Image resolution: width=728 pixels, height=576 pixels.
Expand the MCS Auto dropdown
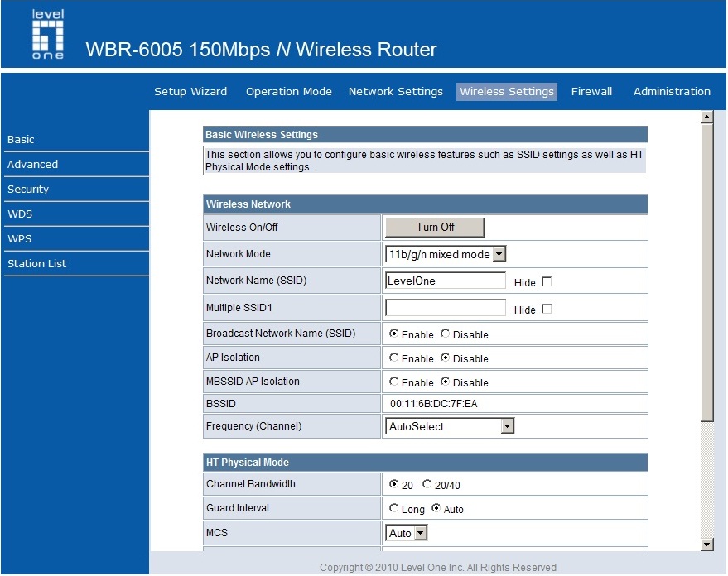407,533
